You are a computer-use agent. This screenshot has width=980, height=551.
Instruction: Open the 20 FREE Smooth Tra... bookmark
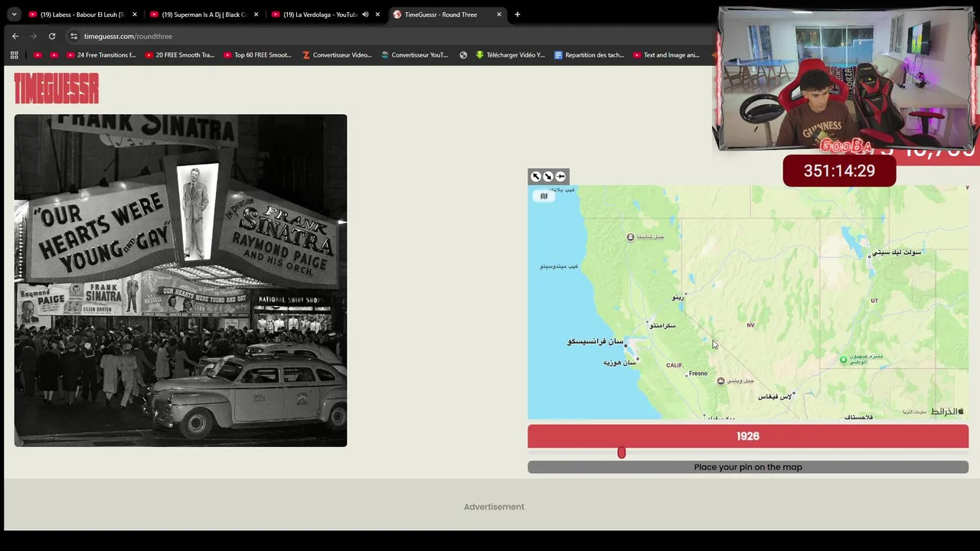point(179,55)
